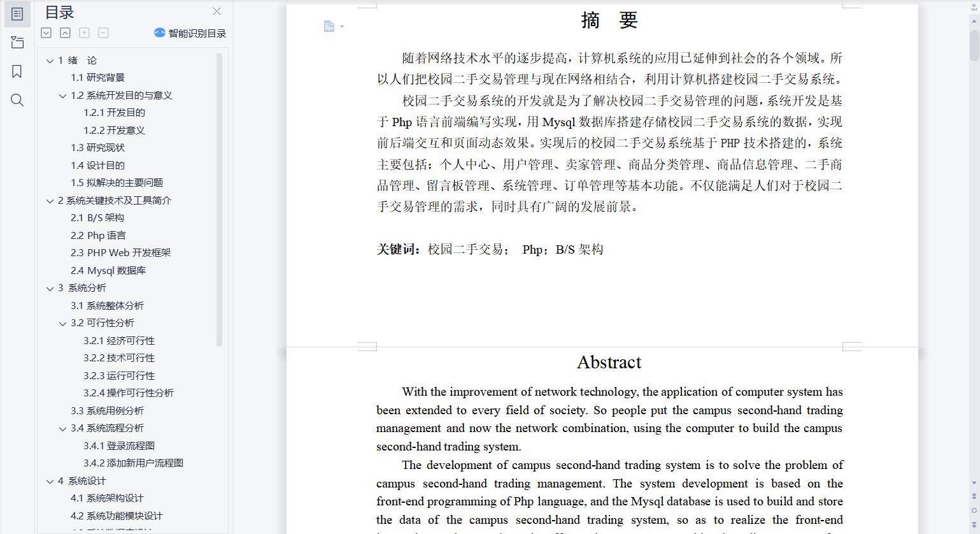
Task: Click the 摘 要 heading
Action: (x=609, y=20)
